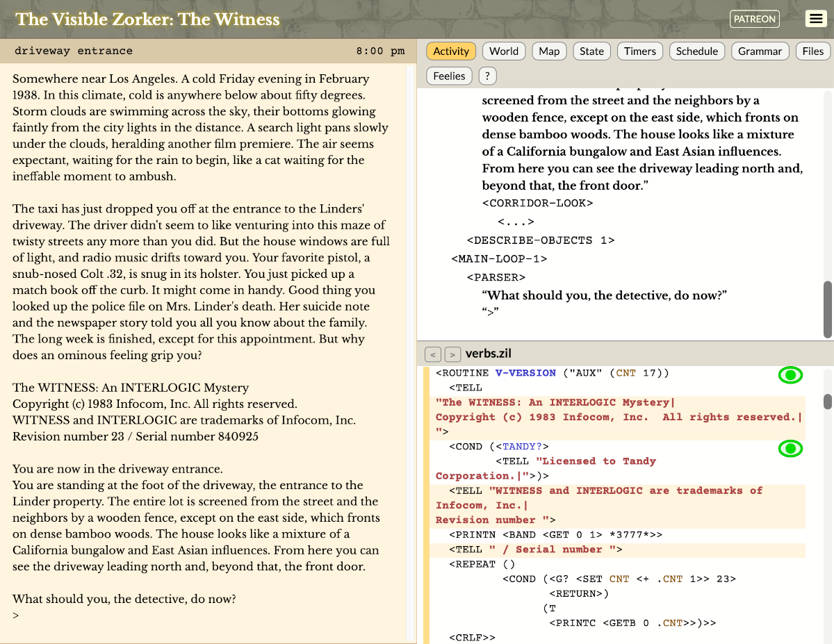834x644 pixels.
Task: Open the State tab
Action: tap(592, 51)
